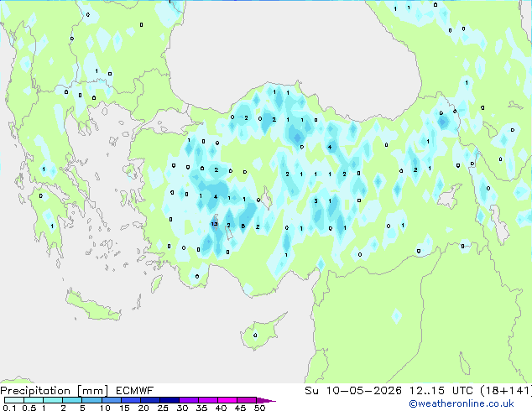Pick the 35–40 mm magenta-purple legend swatch

207,400
